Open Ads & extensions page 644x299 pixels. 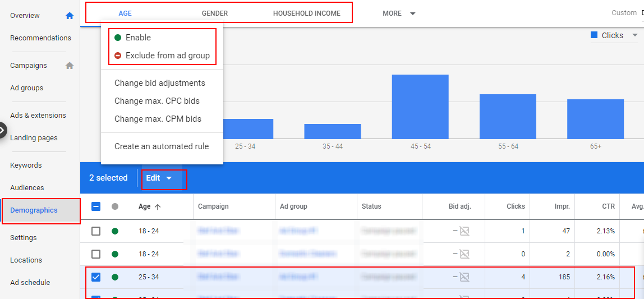pyautogui.click(x=38, y=116)
